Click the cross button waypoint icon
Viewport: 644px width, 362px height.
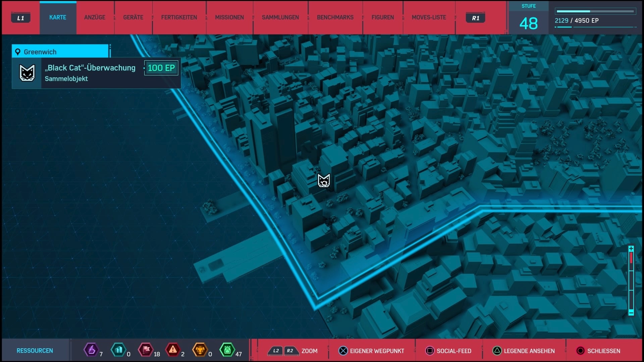pos(343,351)
